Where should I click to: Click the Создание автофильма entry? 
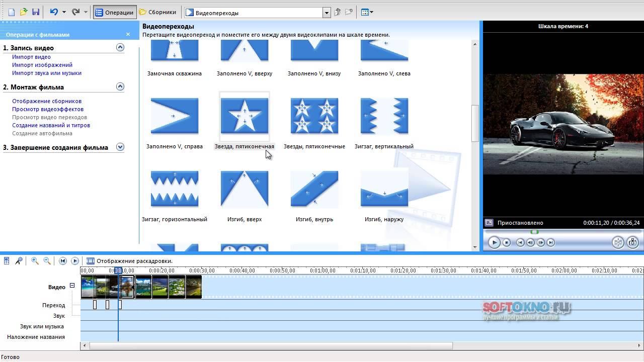click(x=42, y=133)
